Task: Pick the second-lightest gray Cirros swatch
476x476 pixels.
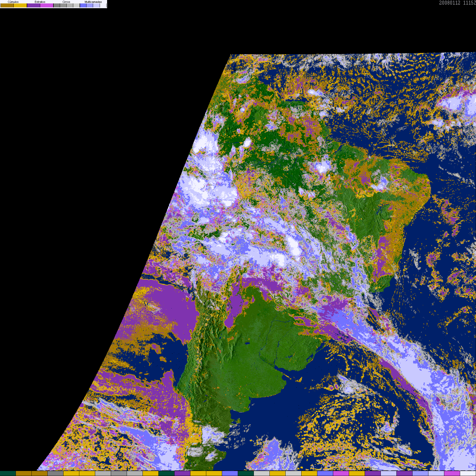Action: coord(70,6)
